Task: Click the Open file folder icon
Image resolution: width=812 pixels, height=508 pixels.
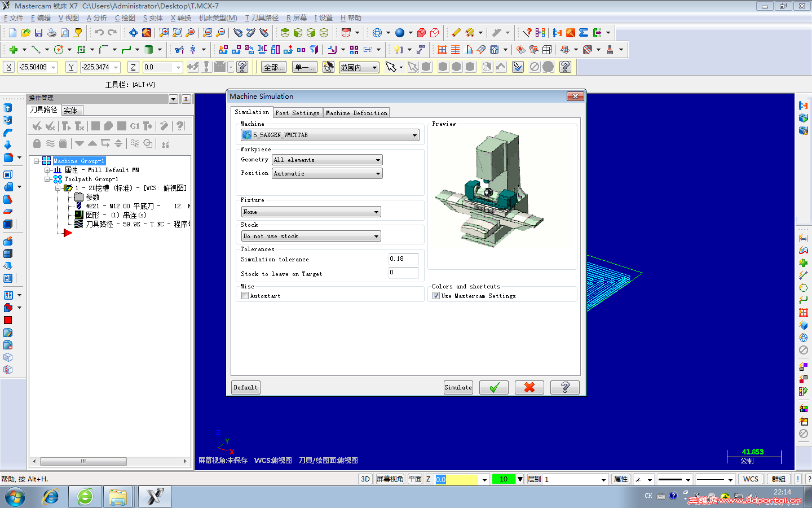Action: [25, 33]
